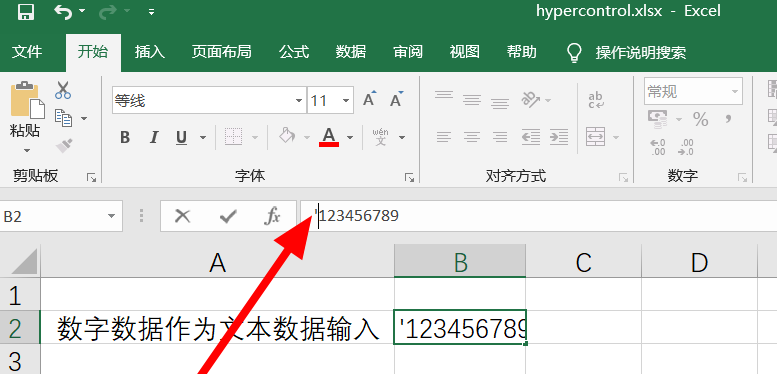Open the 文件 tab
The width and height of the screenshot is (777, 374).
[27, 52]
